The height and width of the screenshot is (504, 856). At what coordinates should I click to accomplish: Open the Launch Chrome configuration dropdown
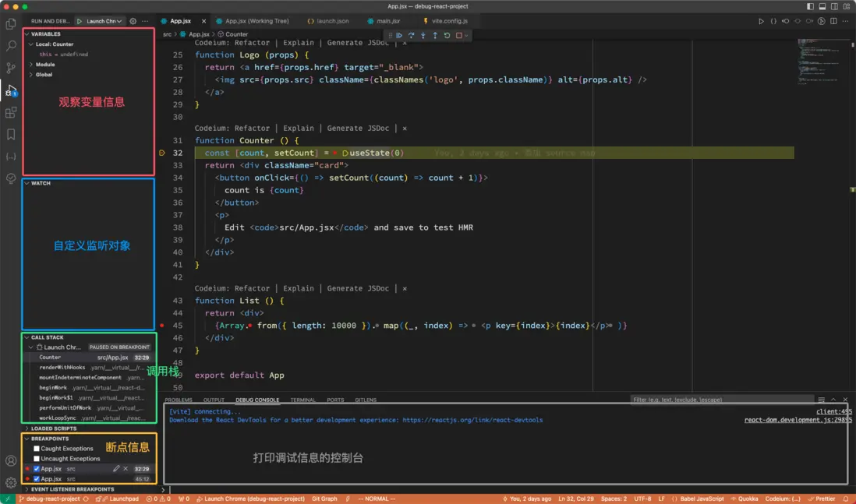(x=104, y=21)
